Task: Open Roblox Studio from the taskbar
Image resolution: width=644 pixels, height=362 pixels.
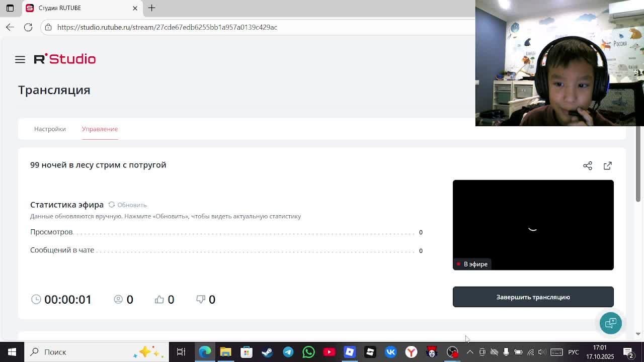Action: point(370,352)
